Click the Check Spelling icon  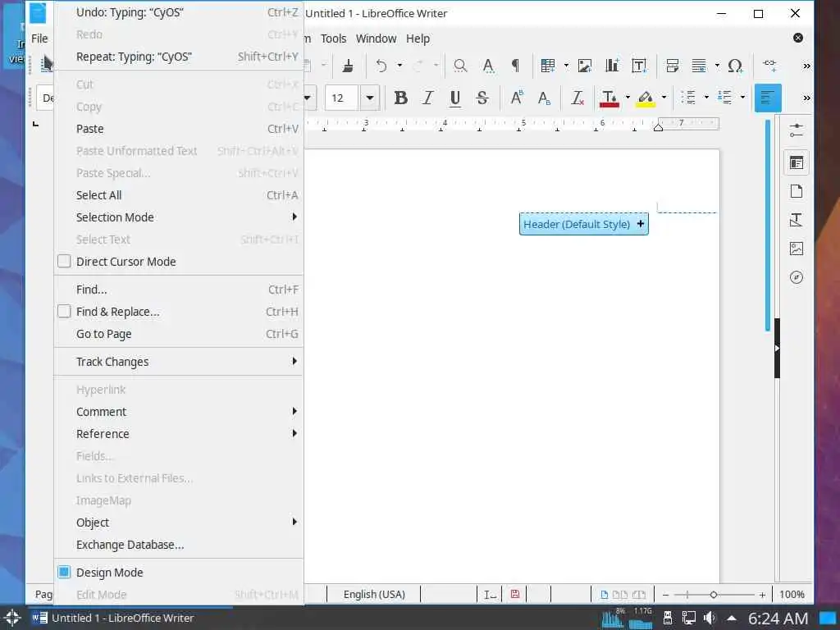[488, 66]
